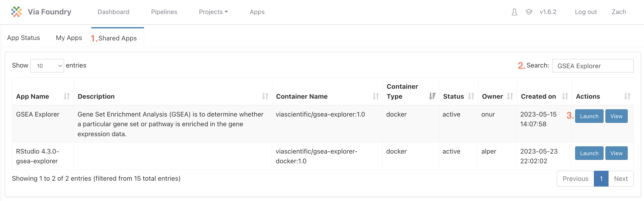Click the Log out link

tap(586, 12)
